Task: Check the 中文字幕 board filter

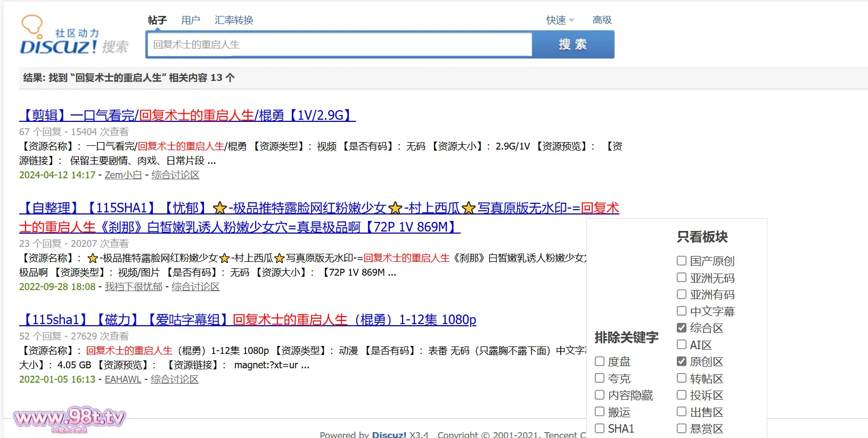Action: click(x=682, y=311)
